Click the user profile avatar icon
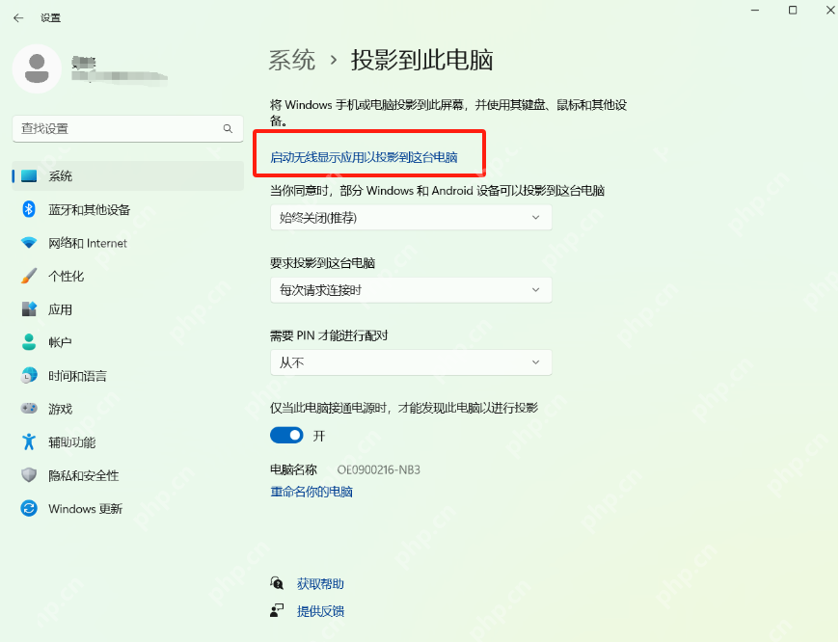840x642 pixels. (37, 68)
